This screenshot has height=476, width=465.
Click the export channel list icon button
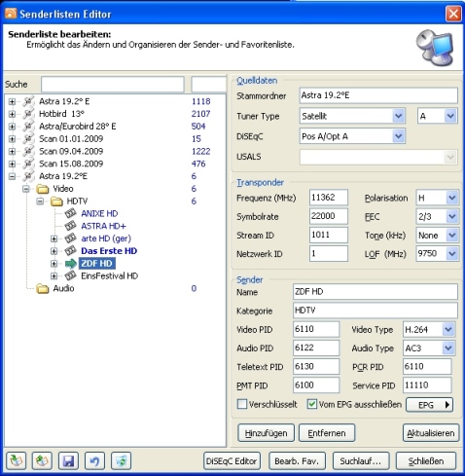(42, 460)
